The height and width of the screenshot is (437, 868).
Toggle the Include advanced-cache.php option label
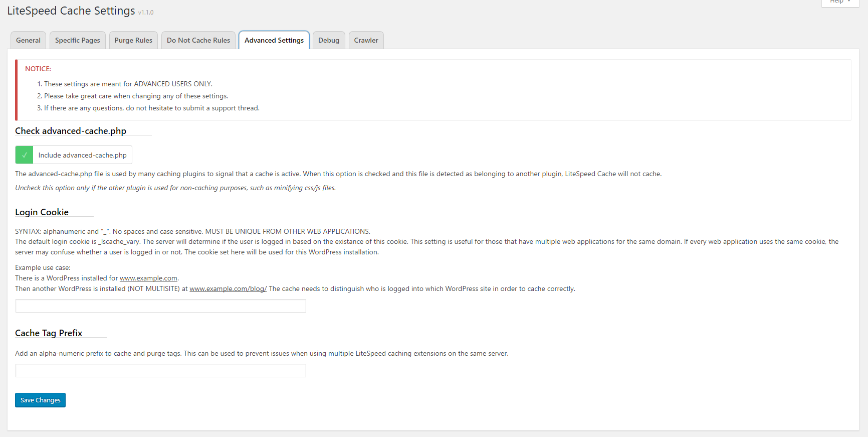[x=83, y=155]
